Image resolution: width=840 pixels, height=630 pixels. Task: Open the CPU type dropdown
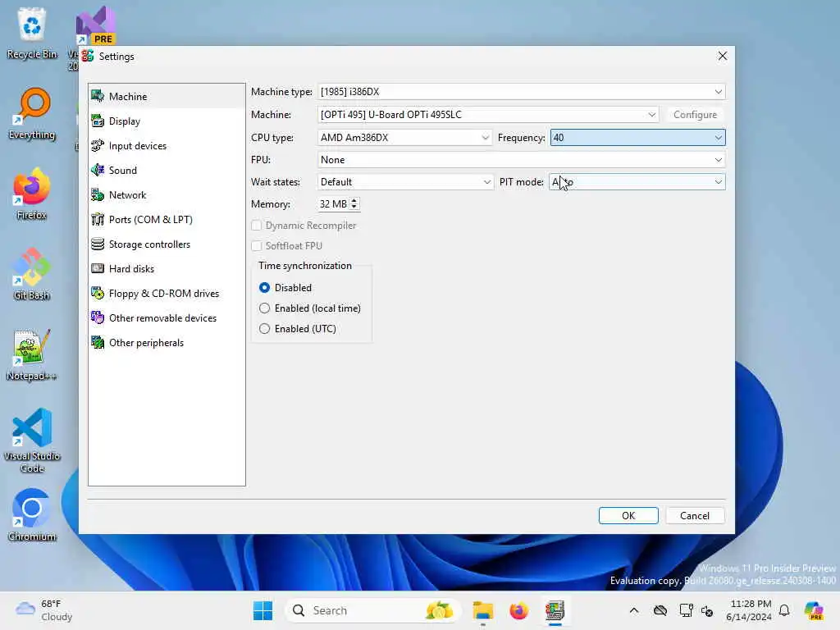[404, 138]
